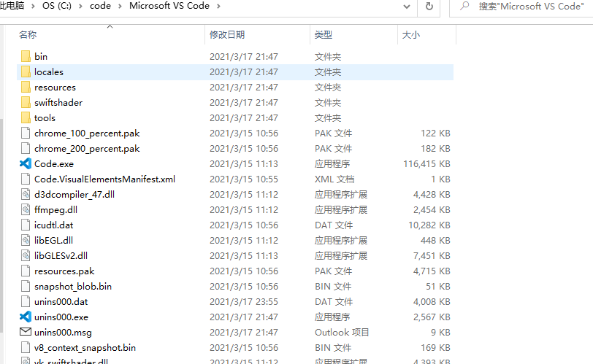This screenshot has height=364, width=593.
Task: Go to the code breadcrumb folder
Action: pyautogui.click(x=100, y=6)
